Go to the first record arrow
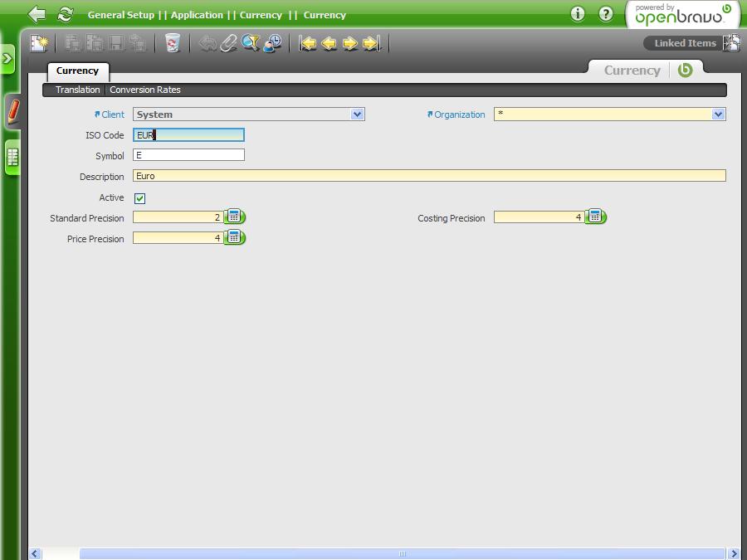Screen dimensions: 747x560 [x=308, y=43]
